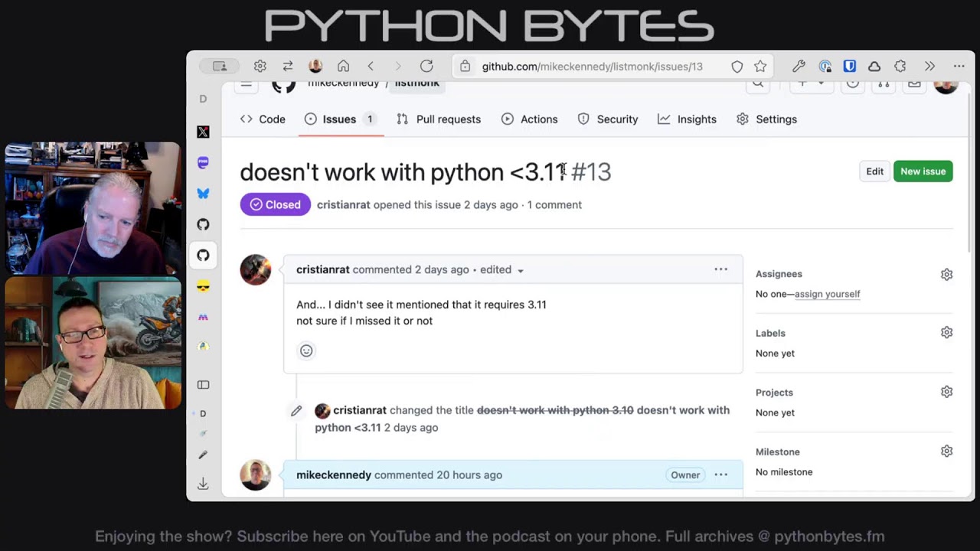Screen dimensions: 980x551
Task: Click the Python icon sidebar tab
Action: tap(203, 347)
